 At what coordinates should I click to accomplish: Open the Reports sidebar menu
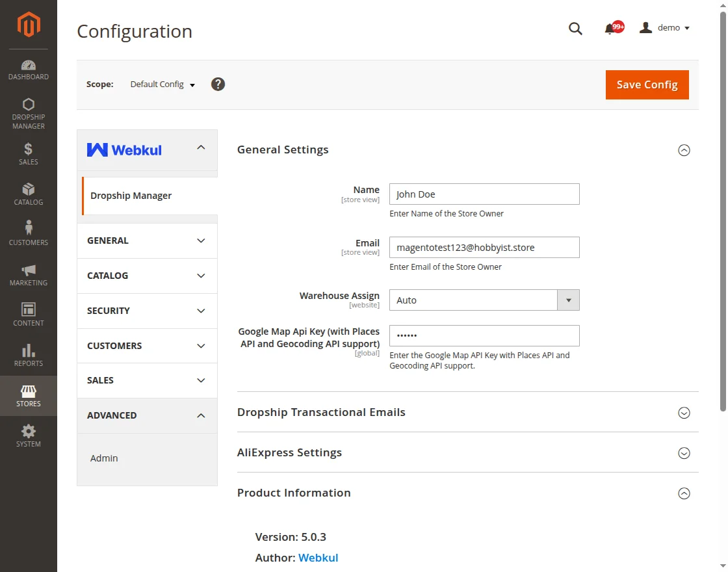(29, 356)
